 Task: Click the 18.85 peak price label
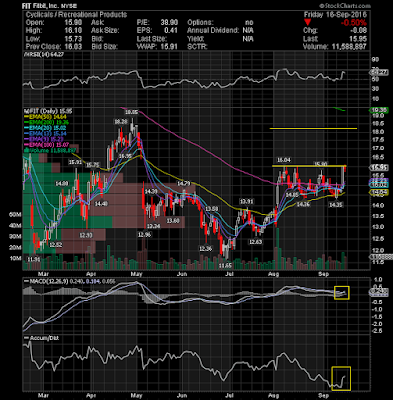pyautogui.click(x=132, y=112)
